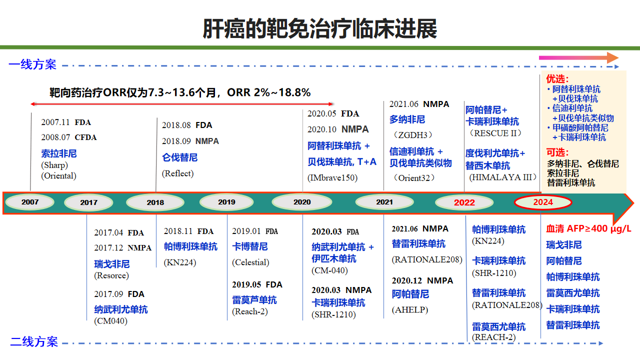The width and height of the screenshot is (640, 360).
Task: Click the slide title 肝癌的靶免治疗临床进展
Action: (x=320, y=29)
